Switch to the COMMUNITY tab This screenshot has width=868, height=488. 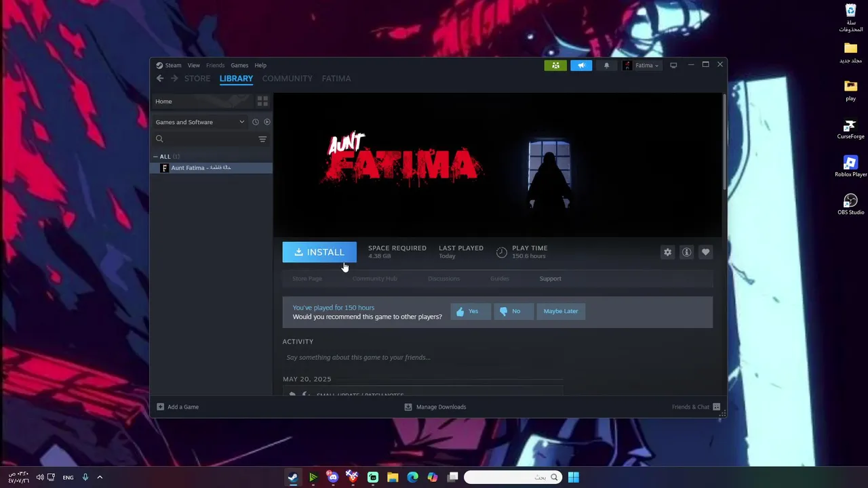click(x=288, y=79)
